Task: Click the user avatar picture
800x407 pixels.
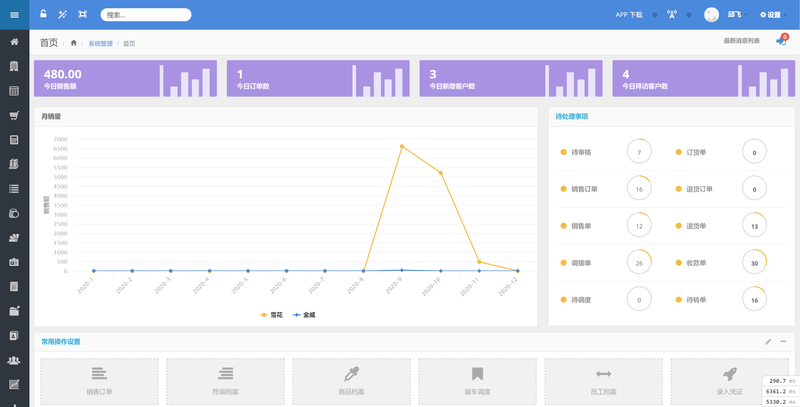Action: pos(711,14)
